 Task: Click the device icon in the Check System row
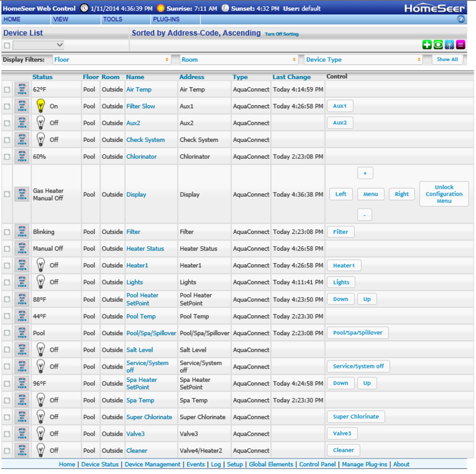(22, 139)
